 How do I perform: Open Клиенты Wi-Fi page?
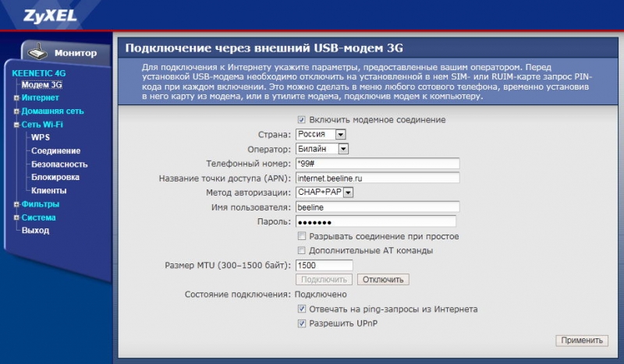tap(49, 190)
